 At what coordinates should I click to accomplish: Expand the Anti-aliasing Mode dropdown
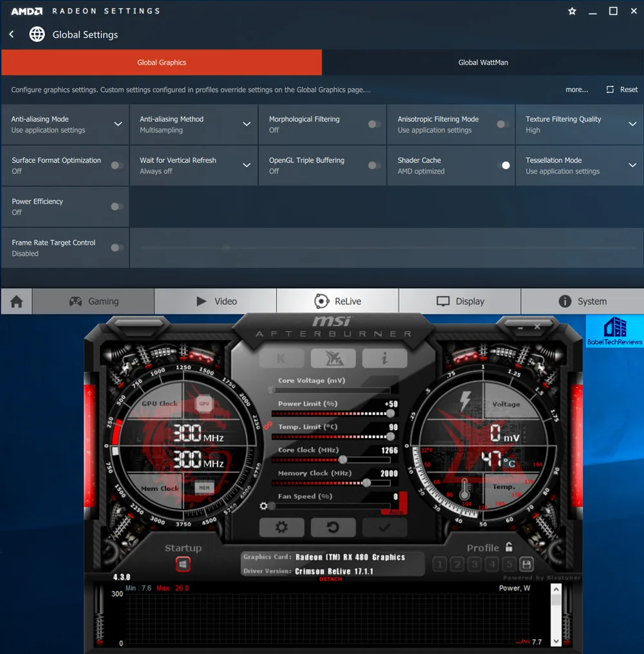tap(118, 124)
